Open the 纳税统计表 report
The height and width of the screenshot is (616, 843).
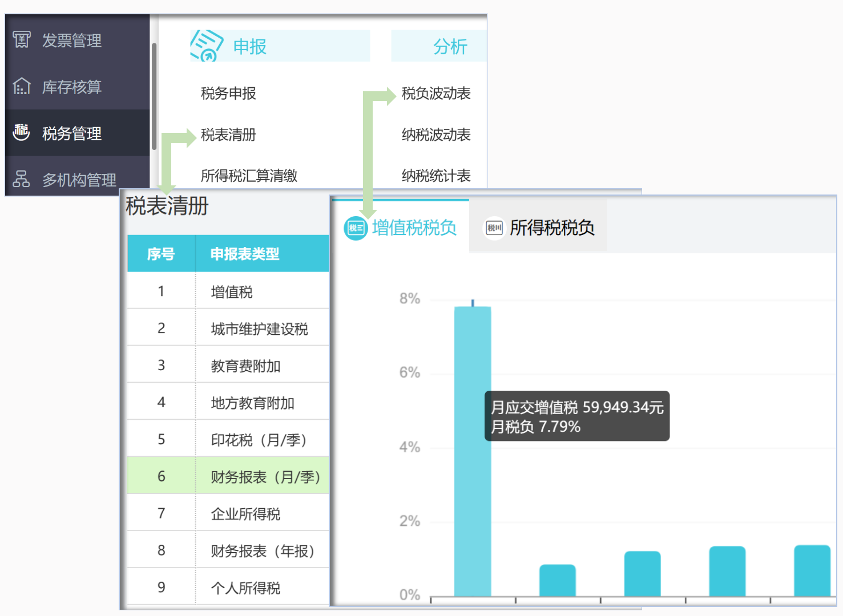tap(436, 176)
